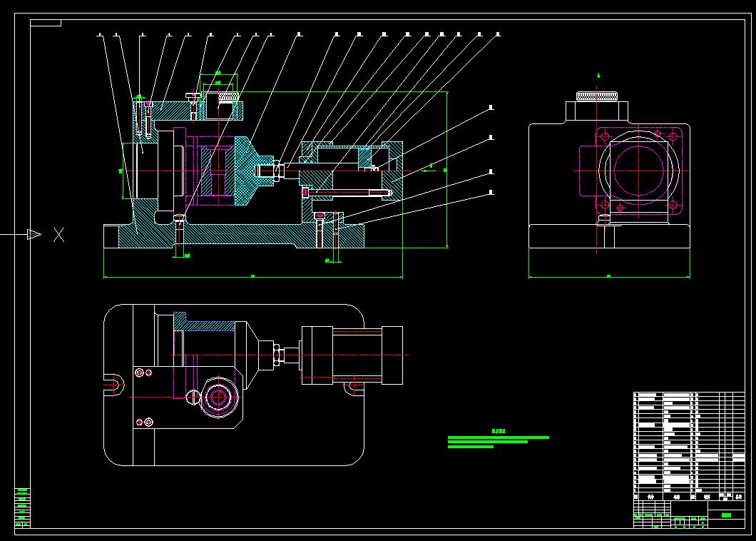Select the green drawing-name cell in the title block

click(726, 515)
